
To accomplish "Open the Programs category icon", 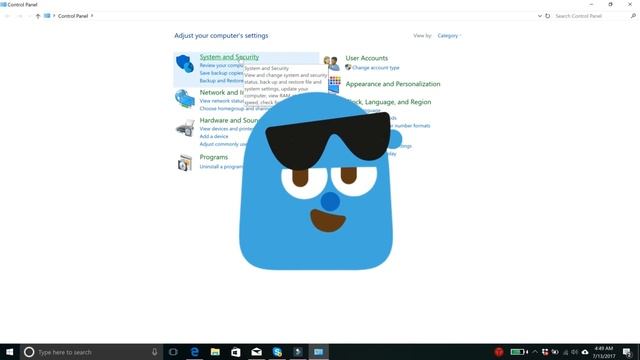I will coord(184,163).
